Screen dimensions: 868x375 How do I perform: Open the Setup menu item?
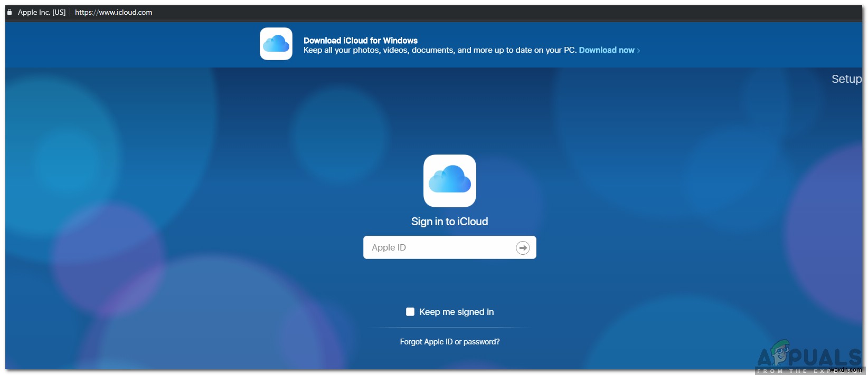(846, 79)
